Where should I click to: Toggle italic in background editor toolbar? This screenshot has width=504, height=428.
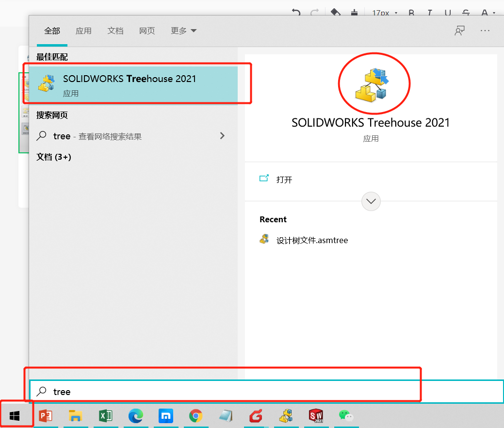[x=430, y=13]
